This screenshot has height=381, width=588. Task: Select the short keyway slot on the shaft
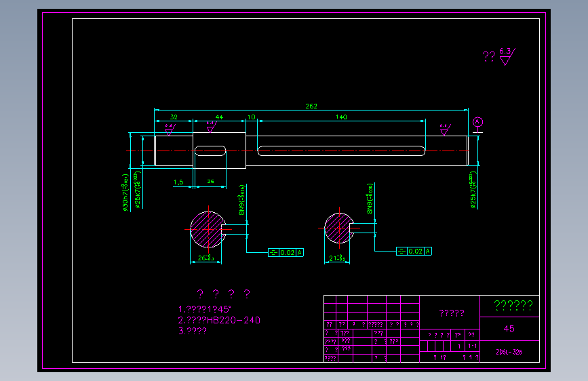[210, 151]
